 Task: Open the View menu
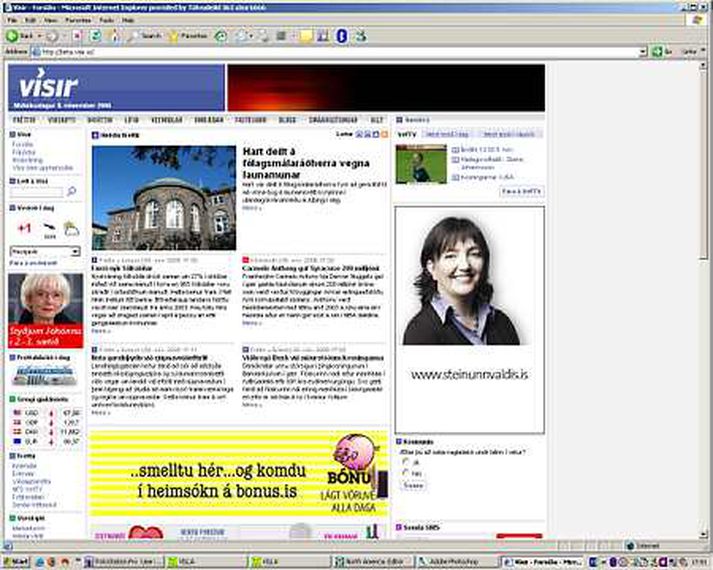[50, 20]
